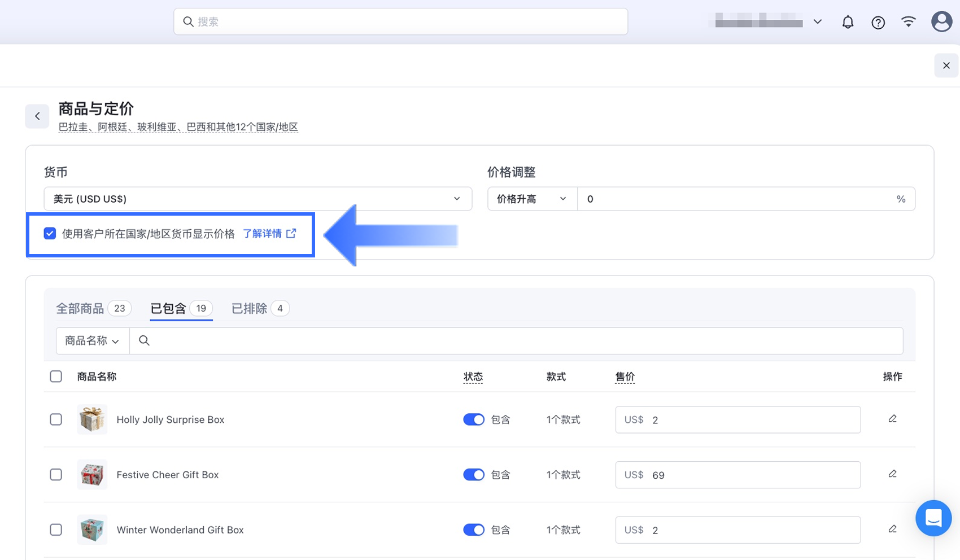Screen dimensions: 960x560
Task: Select the Winter Wonderland Gift Box row checkbox
Action: (56, 530)
